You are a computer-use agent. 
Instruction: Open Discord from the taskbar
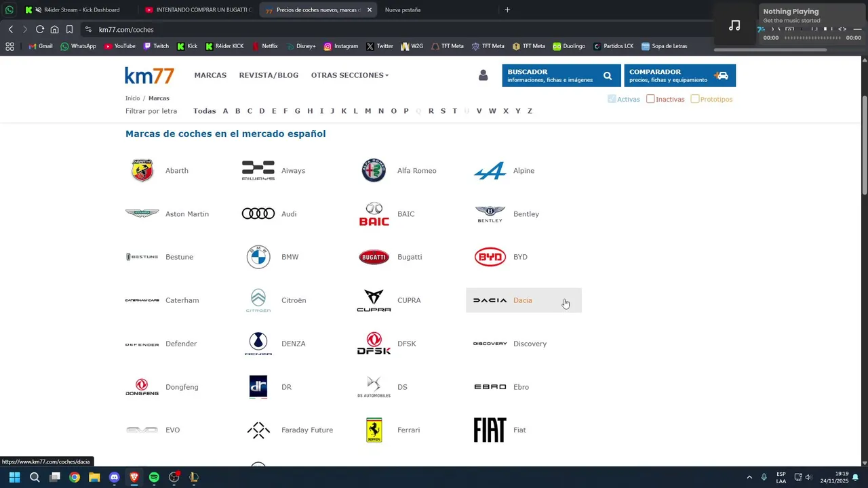click(x=114, y=477)
